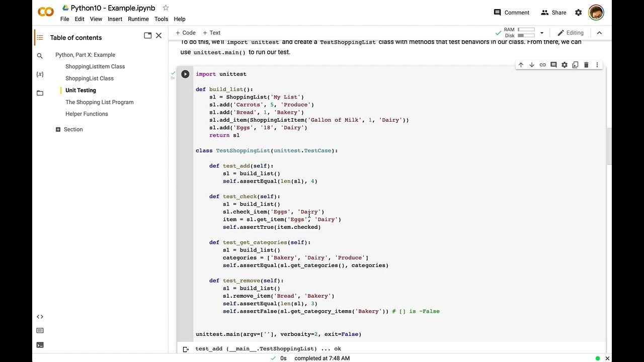This screenshot has height=362, width=644.
Task: Add a new Section in contents
Action: coord(69,129)
